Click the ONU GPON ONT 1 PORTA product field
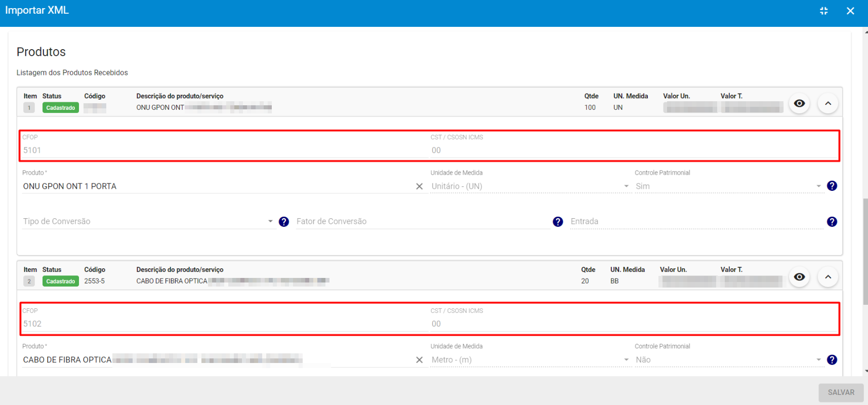868x405 pixels. tap(218, 186)
